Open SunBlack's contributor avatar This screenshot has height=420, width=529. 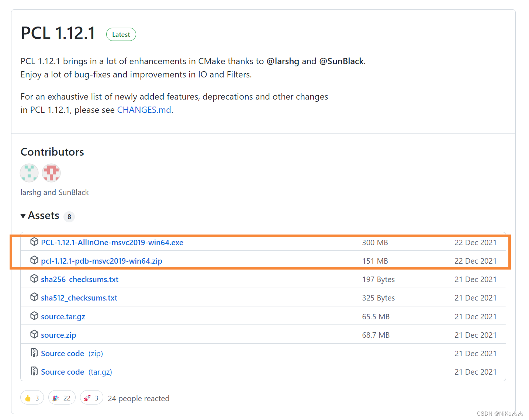(x=51, y=173)
